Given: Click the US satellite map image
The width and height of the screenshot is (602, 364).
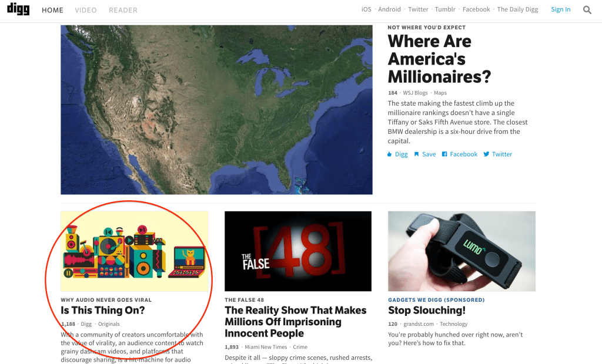Looking at the screenshot, I should pyautogui.click(x=216, y=110).
